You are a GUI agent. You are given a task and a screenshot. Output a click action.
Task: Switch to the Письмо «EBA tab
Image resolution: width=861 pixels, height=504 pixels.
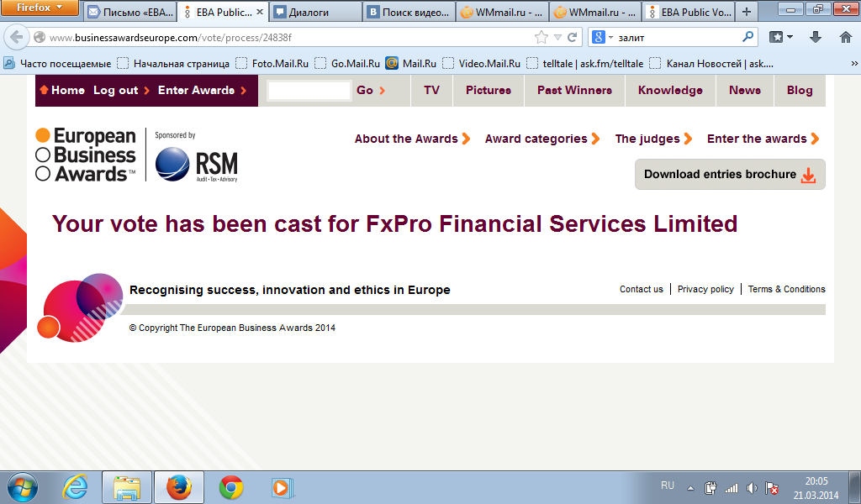[130, 12]
